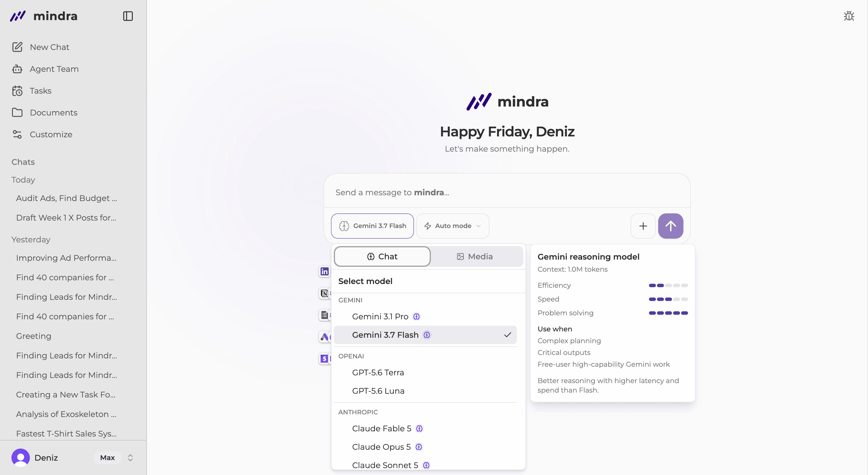Screen dimensions: 868x475
Task: Click the 'Happy Friday, Deniz' greeting
Action: (x=507, y=132)
